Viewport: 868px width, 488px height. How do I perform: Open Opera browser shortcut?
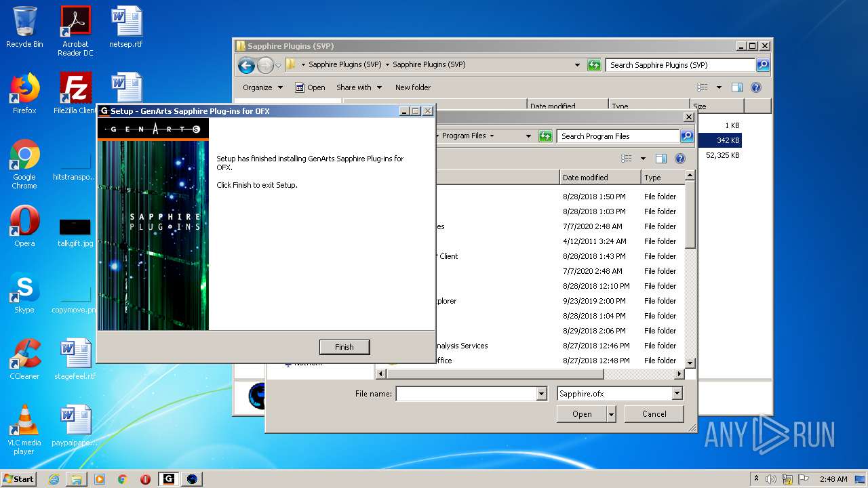coord(24,226)
